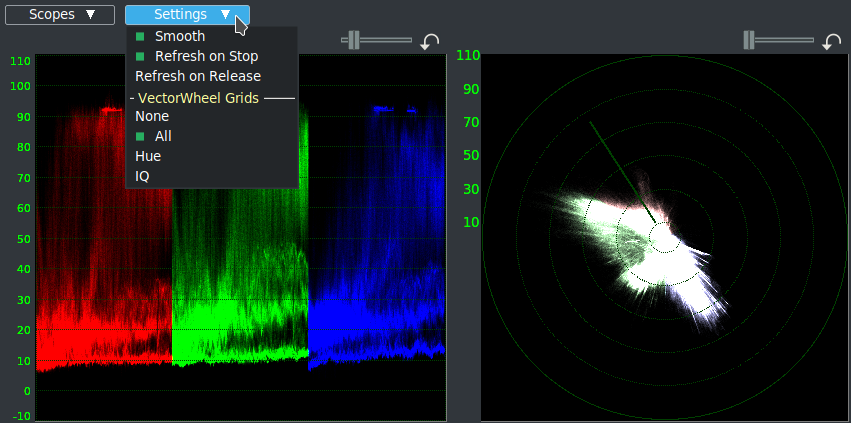Collapse the Settings dropdown menu
Image resolution: width=851 pixels, height=423 pixels.
[x=186, y=15]
